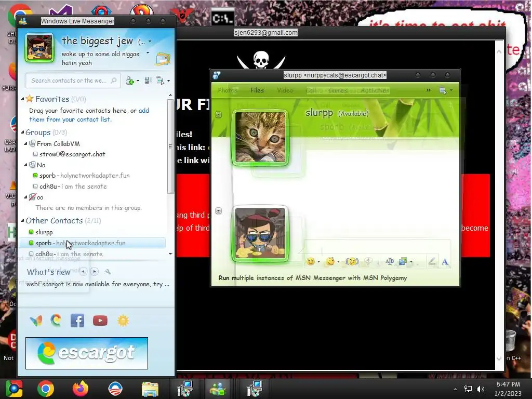Screen dimensions: 532x399
Task: Click the Show menu icon in Messenger
Action: click(x=160, y=81)
